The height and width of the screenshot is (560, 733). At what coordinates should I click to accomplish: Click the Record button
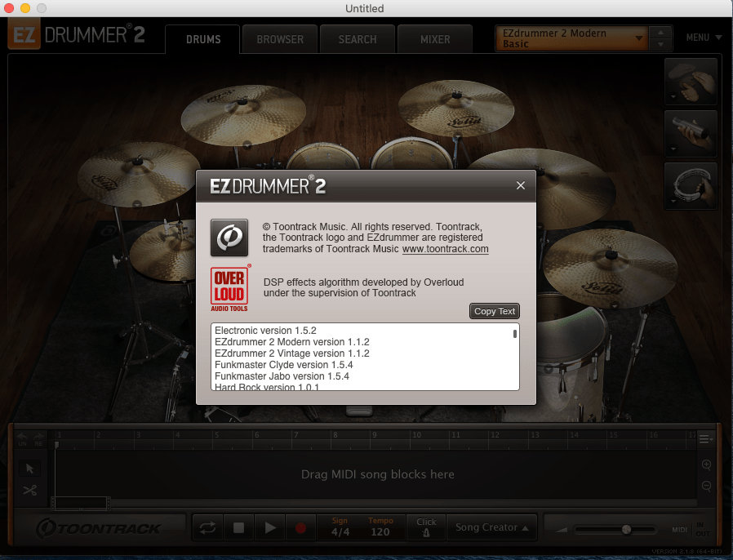[300, 527]
